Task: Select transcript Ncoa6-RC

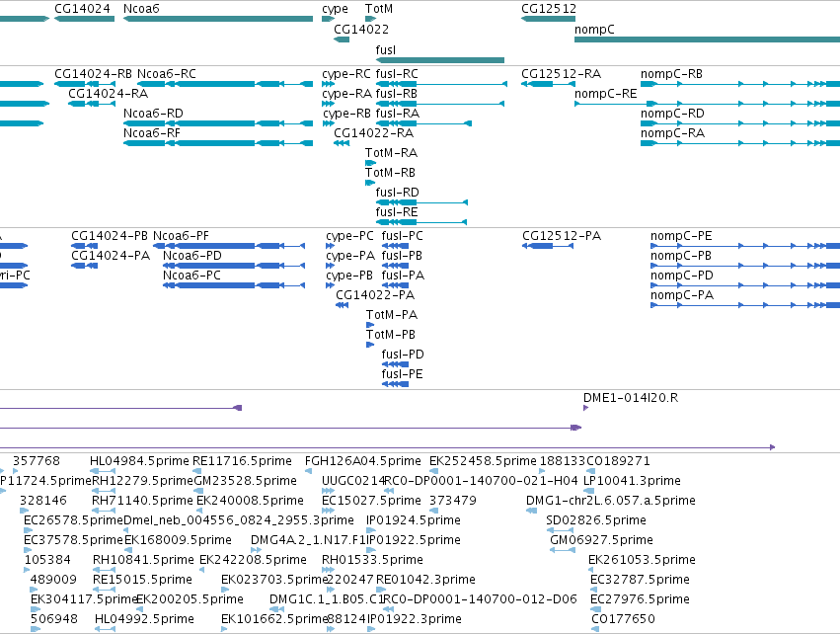Action: 225,84
